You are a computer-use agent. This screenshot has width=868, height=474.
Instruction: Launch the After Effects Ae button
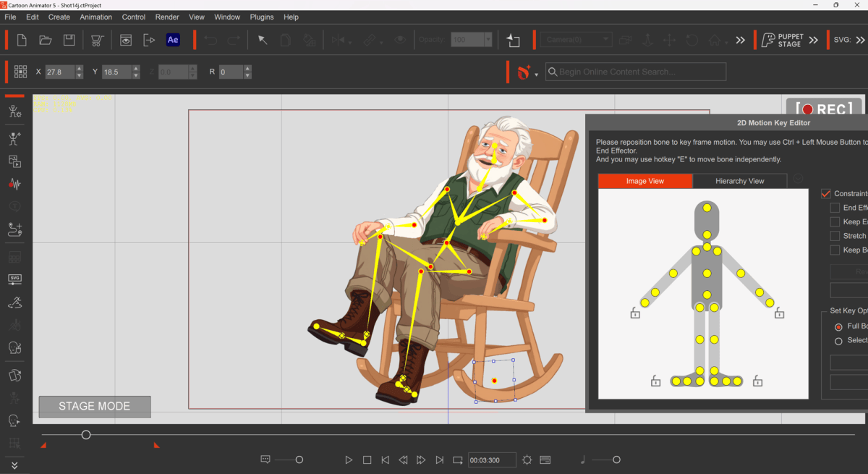[x=173, y=40]
